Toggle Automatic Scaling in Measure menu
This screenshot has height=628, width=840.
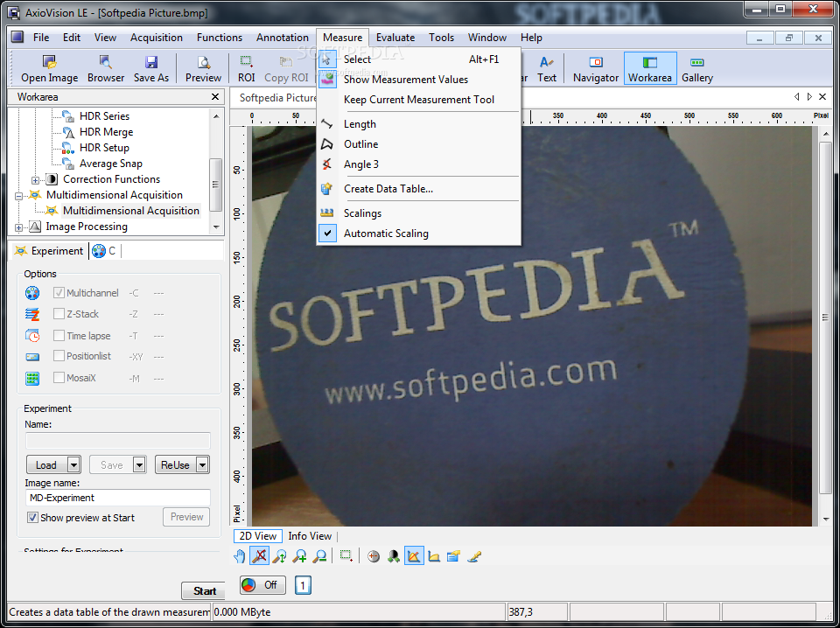(x=418, y=234)
